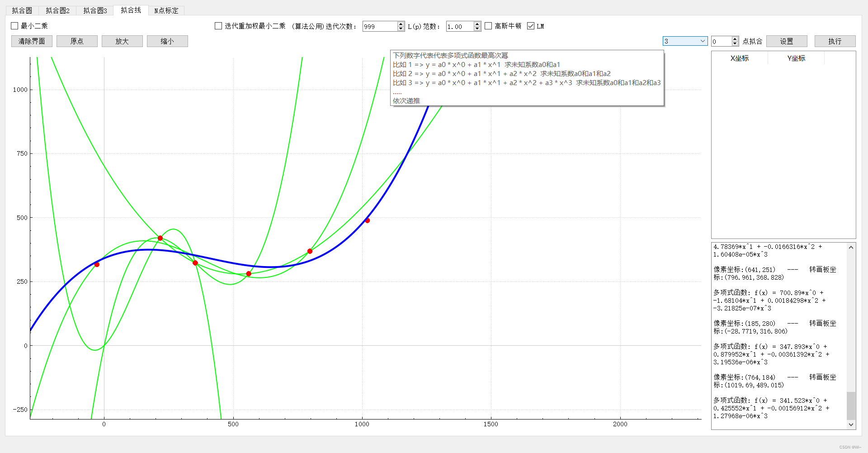Increase the L(p)范数 value
The width and height of the screenshot is (868, 453).
tap(477, 24)
